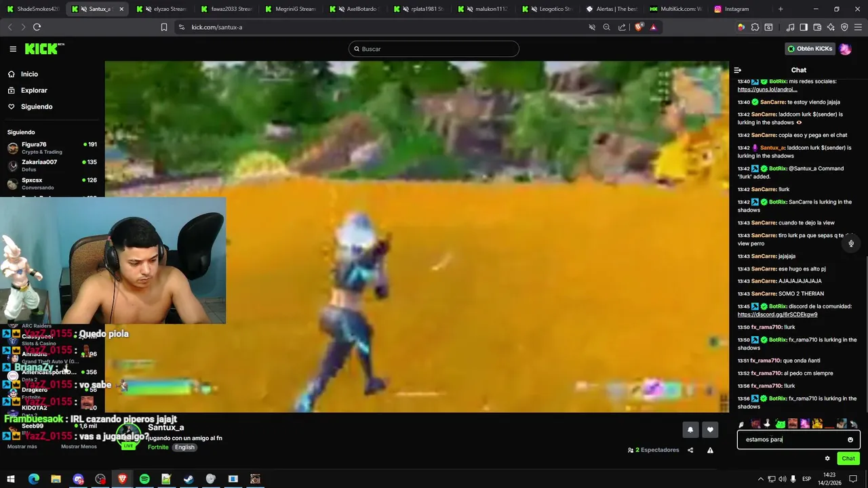The height and width of the screenshot is (488, 868).
Task: Click the kick.com/santux-a address bar
Action: point(380,27)
